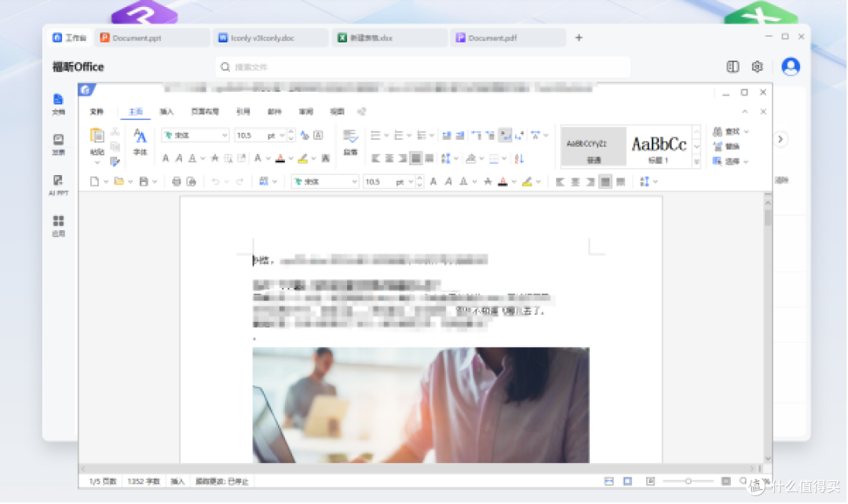Open the ribbon font color red A
The height and width of the screenshot is (504, 848).
coord(280,158)
